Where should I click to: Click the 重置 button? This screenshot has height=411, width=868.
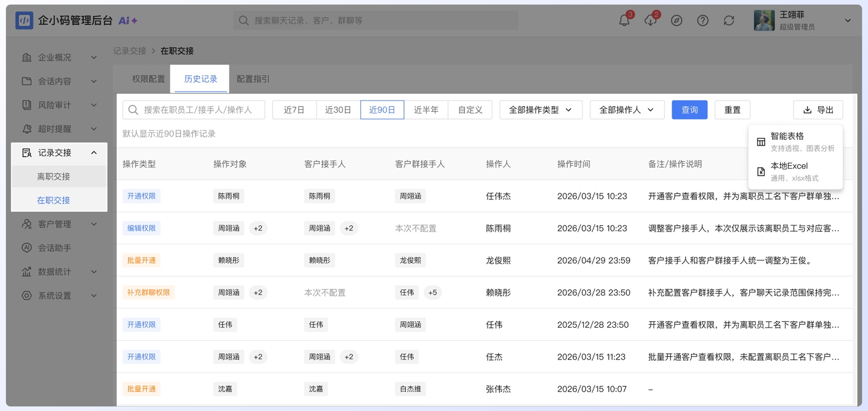point(732,110)
